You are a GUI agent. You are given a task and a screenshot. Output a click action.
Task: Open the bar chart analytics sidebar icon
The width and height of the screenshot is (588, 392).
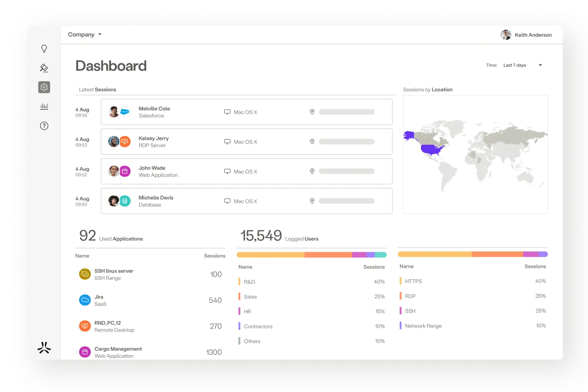[x=44, y=106]
